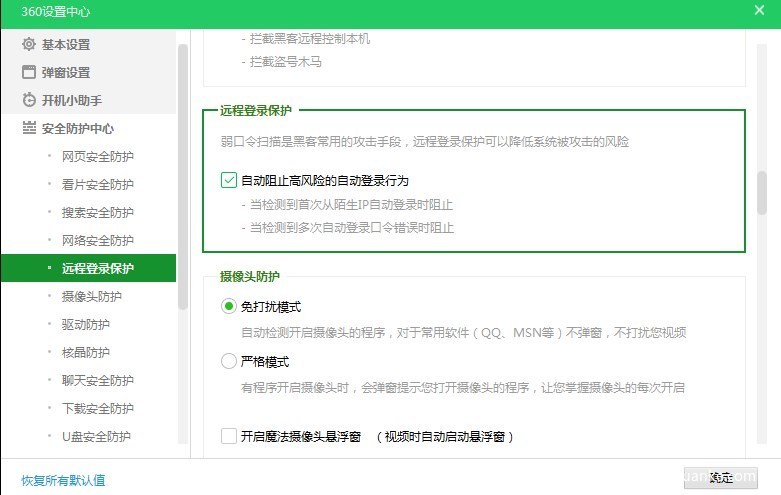Choose 严格模式 radio button
The image size is (781, 495).
[x=229, y=361]
